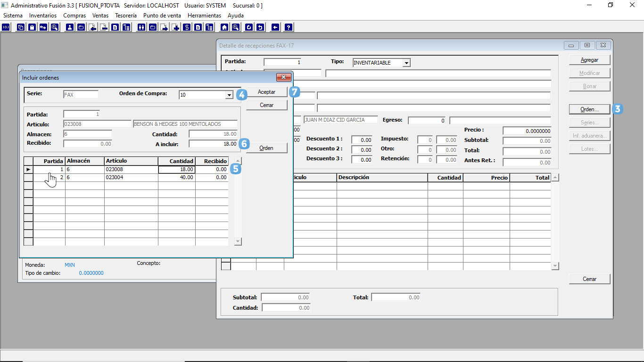Click the A incluir quantity field

[x=214, y=144]
